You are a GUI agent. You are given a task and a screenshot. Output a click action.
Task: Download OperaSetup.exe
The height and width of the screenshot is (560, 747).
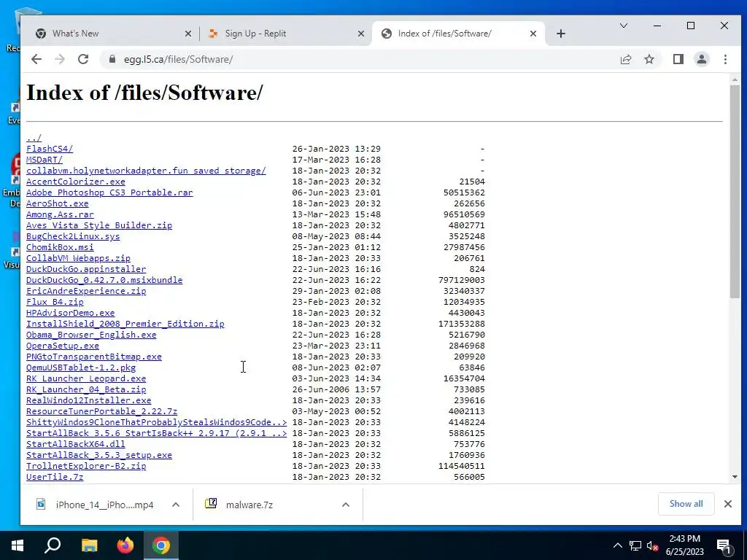[63, 346]
